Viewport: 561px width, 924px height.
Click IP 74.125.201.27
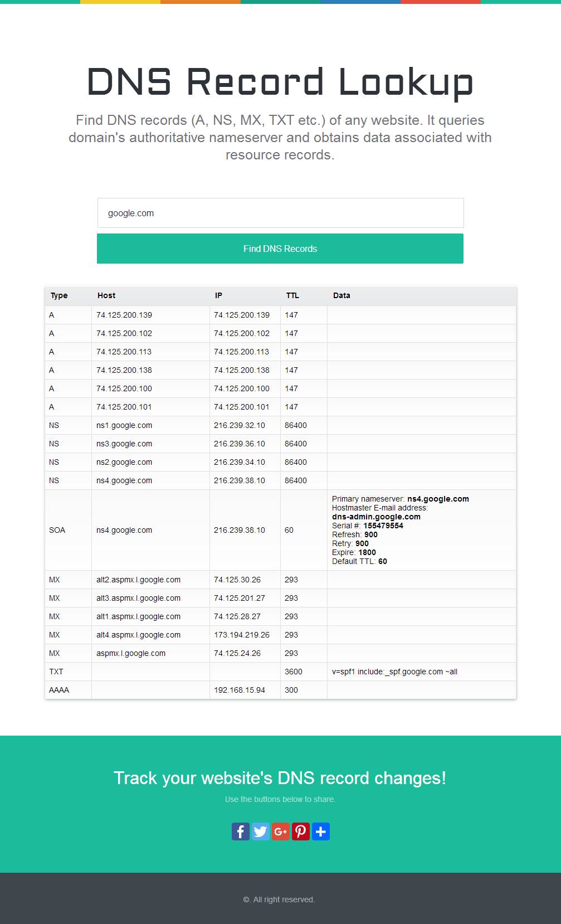coord(240,598)
